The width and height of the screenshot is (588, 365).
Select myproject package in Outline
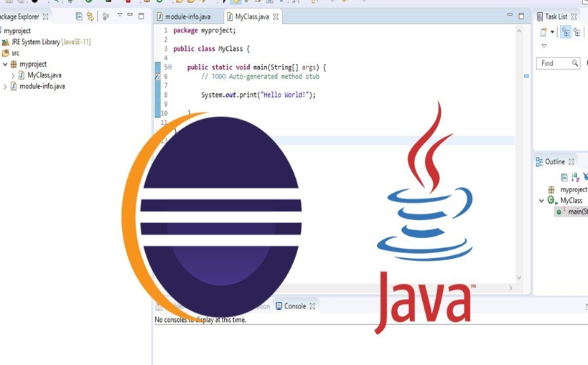click(x=567, y=189)
